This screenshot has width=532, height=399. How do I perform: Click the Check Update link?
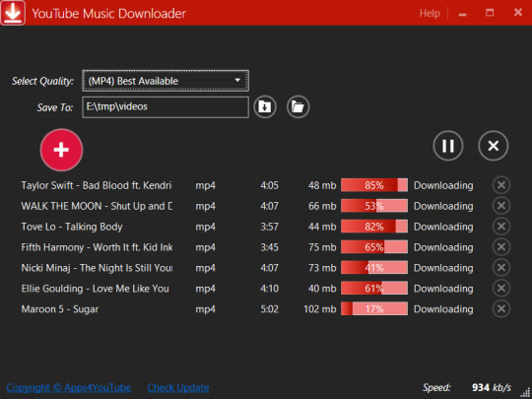(x=178, y=387)
